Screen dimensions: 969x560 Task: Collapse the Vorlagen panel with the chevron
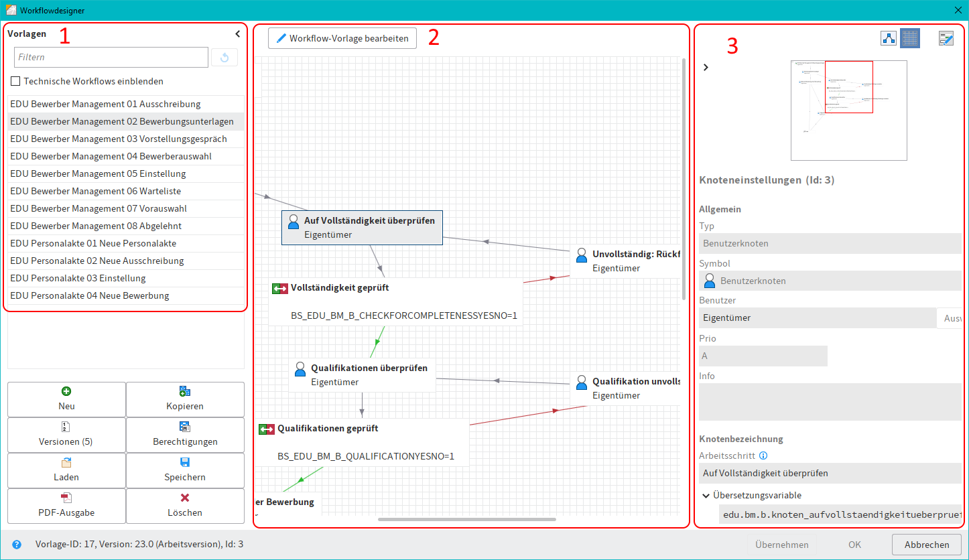[x=237, y=33]
